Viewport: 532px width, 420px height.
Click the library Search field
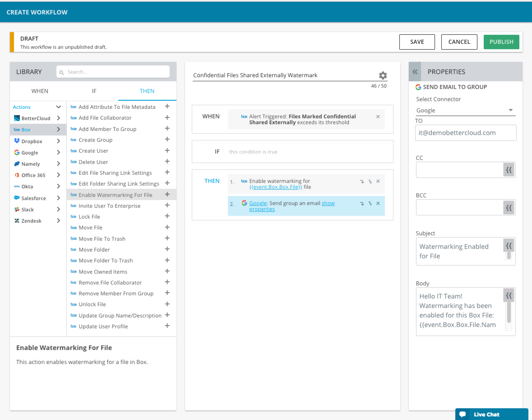click(x=113, y=72)
